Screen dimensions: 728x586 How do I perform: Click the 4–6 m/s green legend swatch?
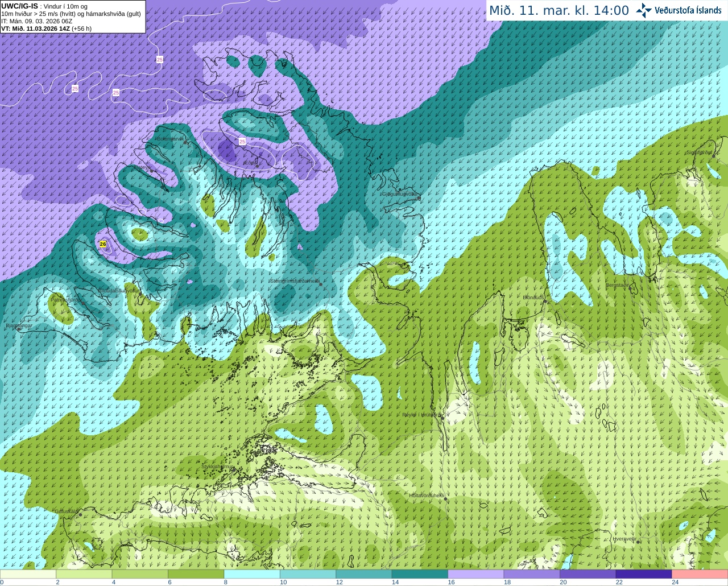coord(140,574)
